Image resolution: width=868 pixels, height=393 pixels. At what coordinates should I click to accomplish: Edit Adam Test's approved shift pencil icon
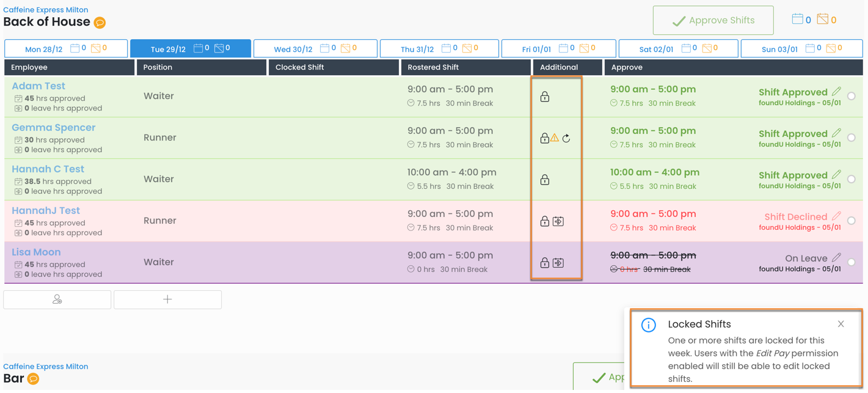coord(836,92)
